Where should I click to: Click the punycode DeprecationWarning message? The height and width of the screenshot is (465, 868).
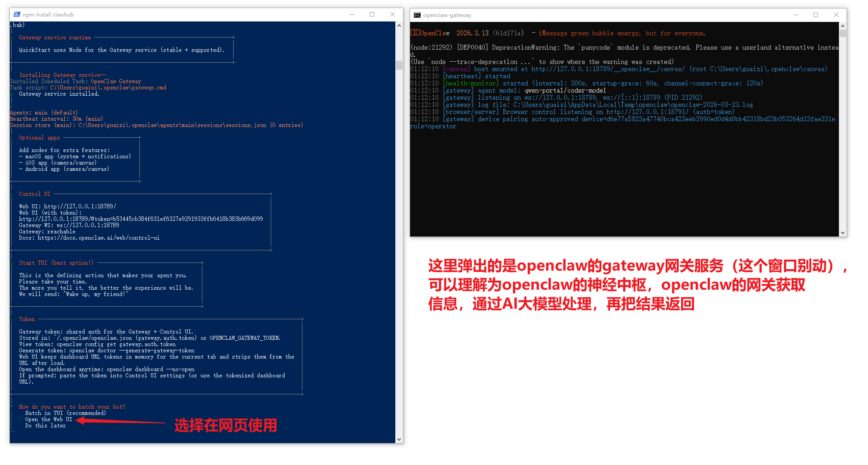point(625,51)
